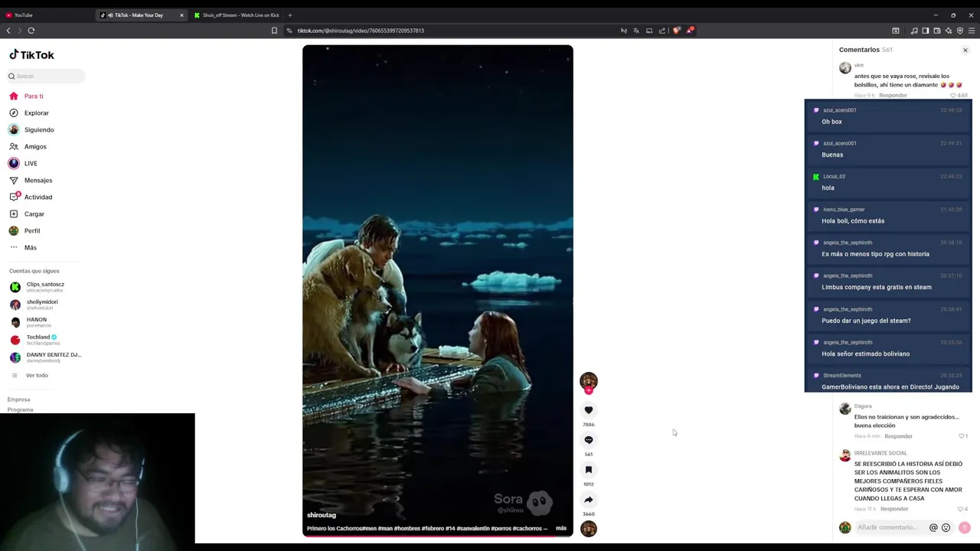Viewport: 980px width, 551px height.
Task: Expand the video caption with más
Action: coord(561,528)
